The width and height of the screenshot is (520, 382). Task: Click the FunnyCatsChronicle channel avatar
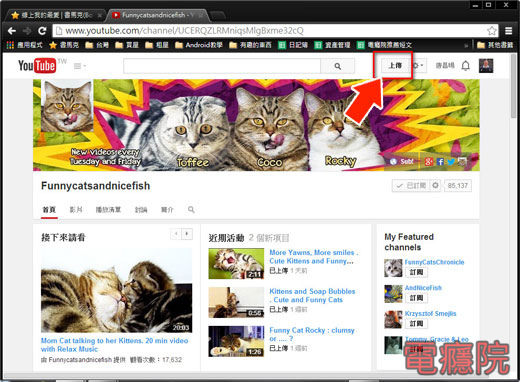click(393, 268)
